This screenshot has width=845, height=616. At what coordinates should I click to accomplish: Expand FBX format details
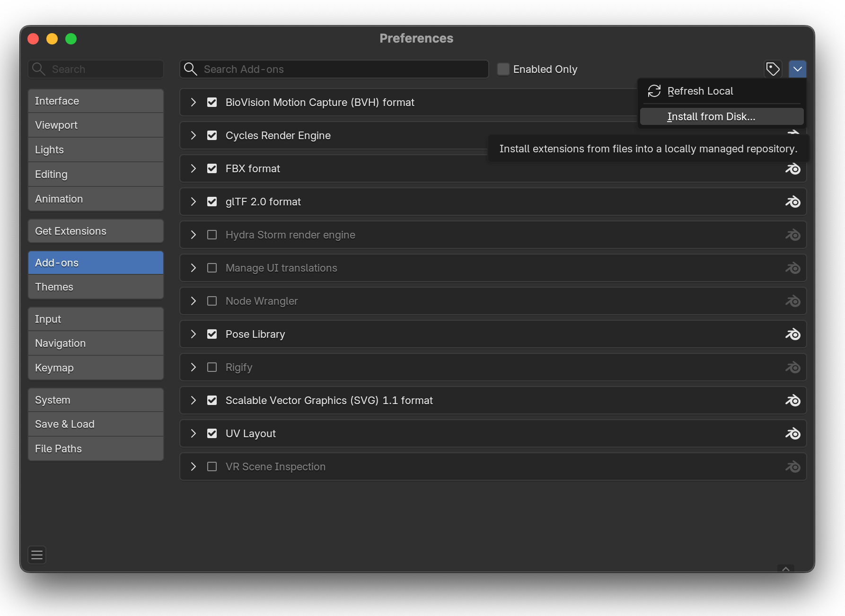193,168
